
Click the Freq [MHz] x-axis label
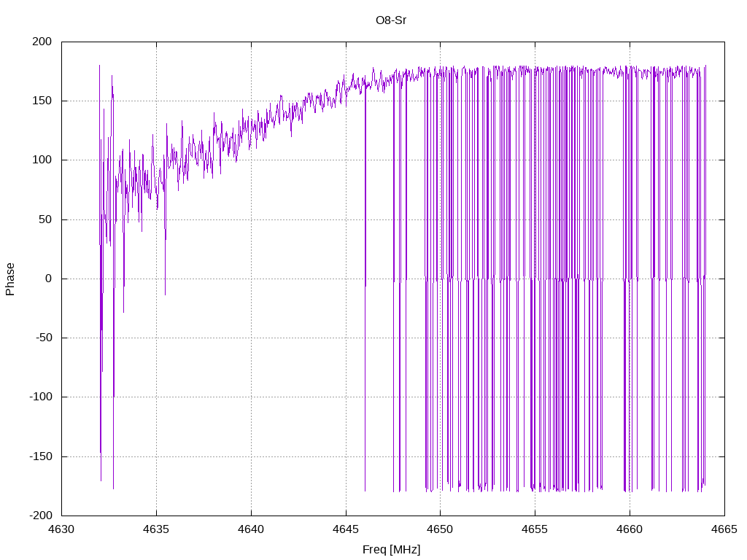391,550
